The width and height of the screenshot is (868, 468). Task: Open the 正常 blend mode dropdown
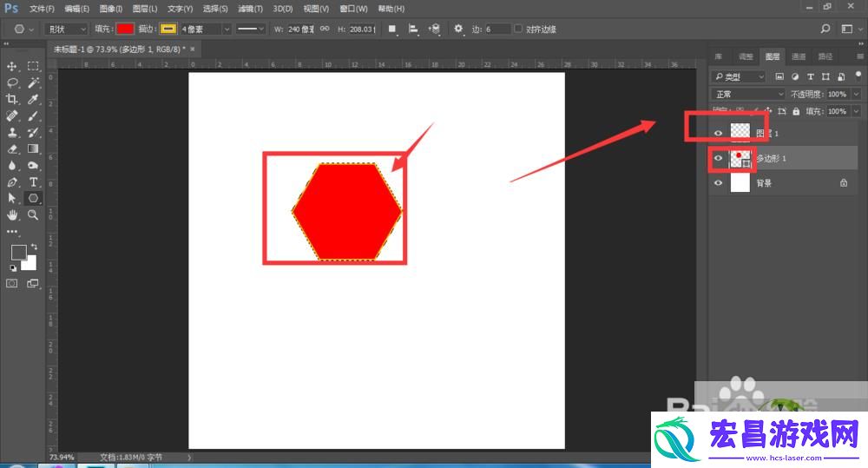tap(748, 94)
